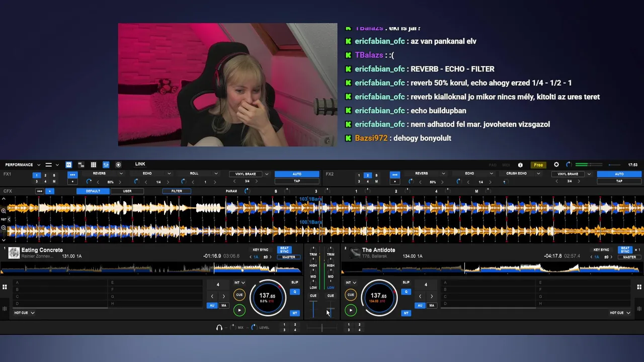The image size is (644, 362).
Task: Open the left-edge pad grid icon
Action: (x=5, y=287)
